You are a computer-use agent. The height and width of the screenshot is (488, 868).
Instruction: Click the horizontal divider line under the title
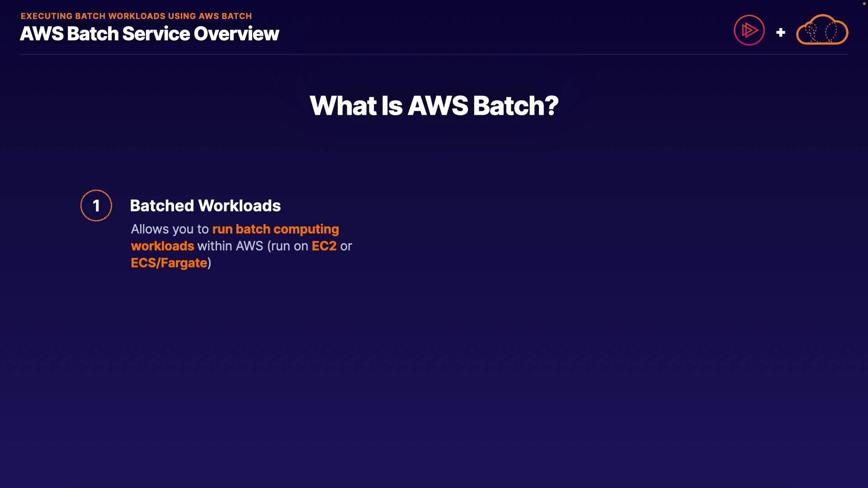click(434, 54)
